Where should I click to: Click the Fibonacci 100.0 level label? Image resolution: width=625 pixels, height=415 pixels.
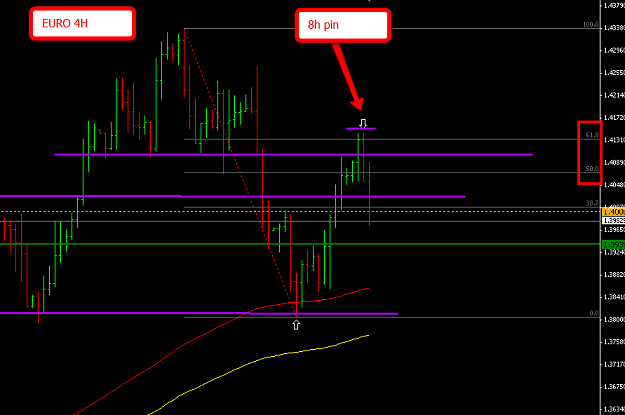click(590, 25)
